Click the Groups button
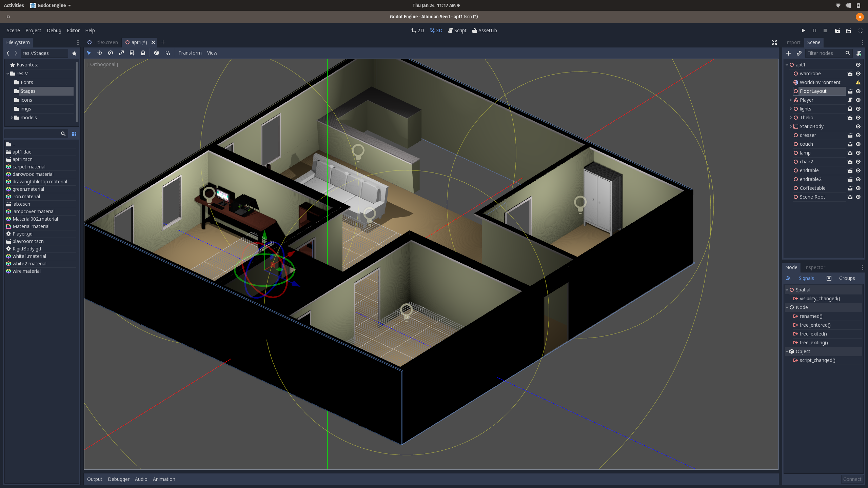This screenshot has width=868, height=488. click(847, 278)
